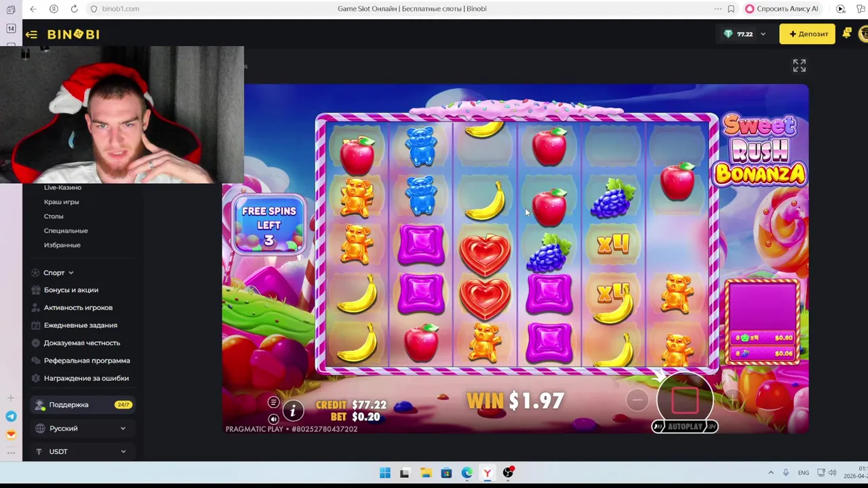Go back with the browser back arrow
Screen dimensions: 868x488
click(x=33, y=9)
